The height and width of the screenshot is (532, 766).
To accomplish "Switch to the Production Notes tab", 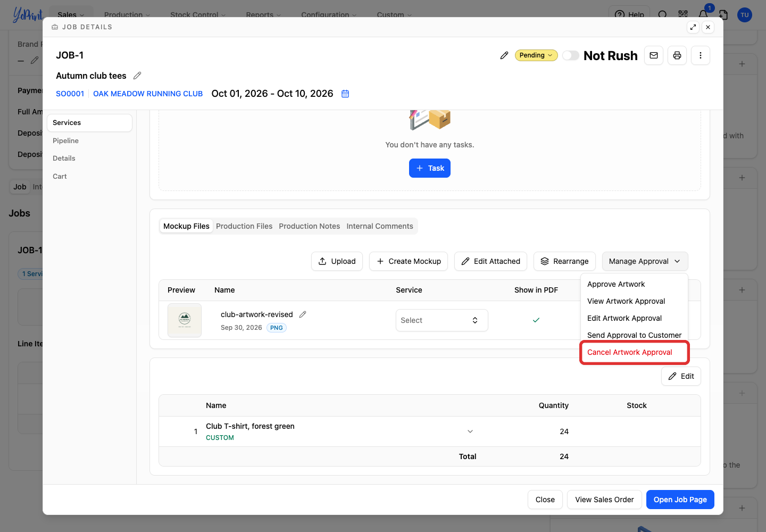I will 310,226.
